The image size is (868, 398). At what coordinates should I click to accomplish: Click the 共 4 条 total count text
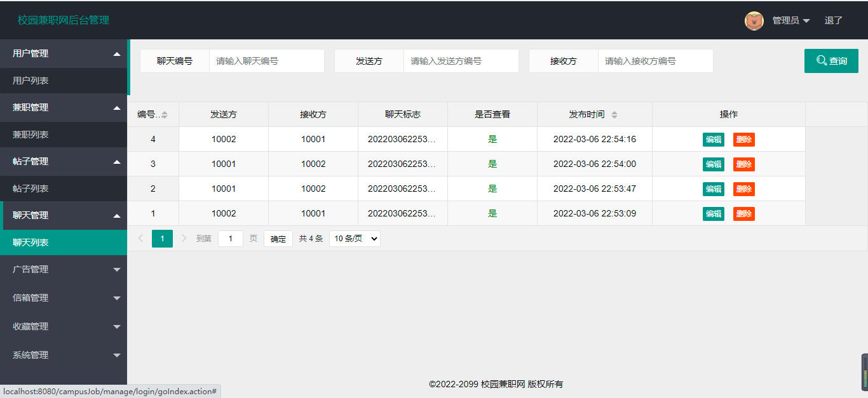311,239
